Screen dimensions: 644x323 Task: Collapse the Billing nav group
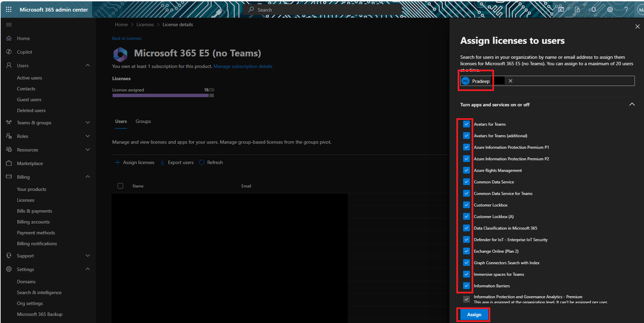click(x=88, y=177)
